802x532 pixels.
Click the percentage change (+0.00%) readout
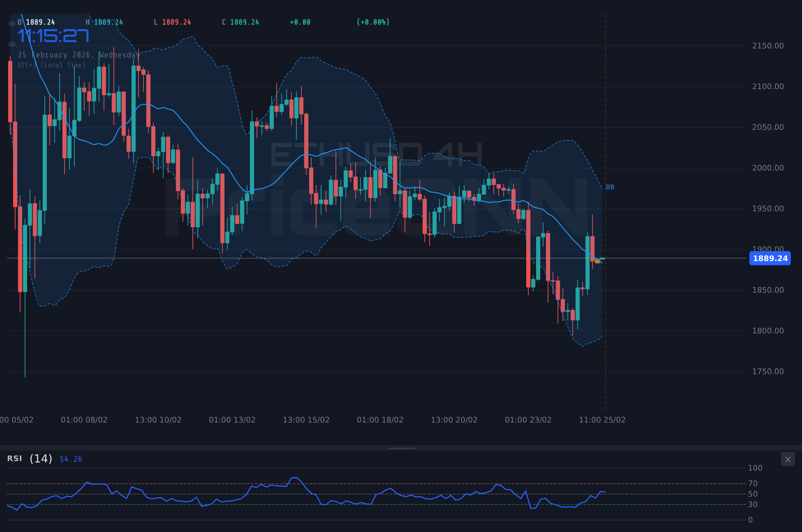[x=373, y=22]
